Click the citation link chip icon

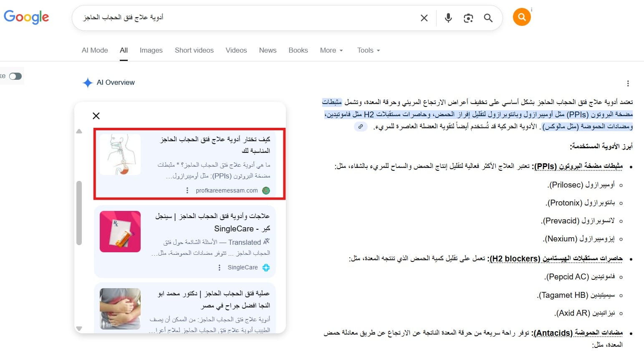(361, 126)
